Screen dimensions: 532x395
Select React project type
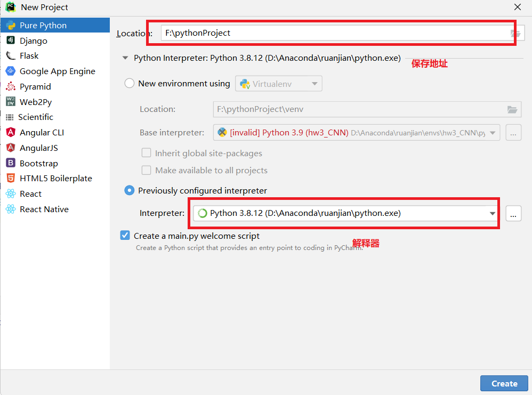55,194
